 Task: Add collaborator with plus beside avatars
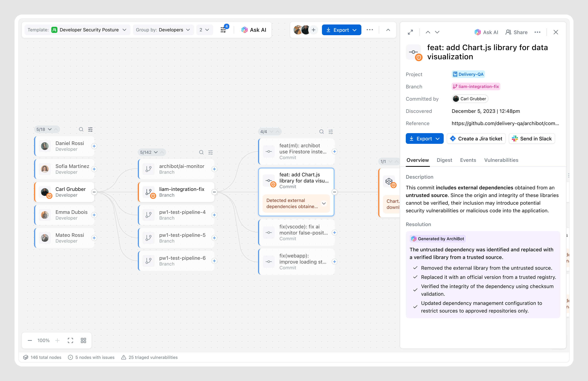point(314,30)
